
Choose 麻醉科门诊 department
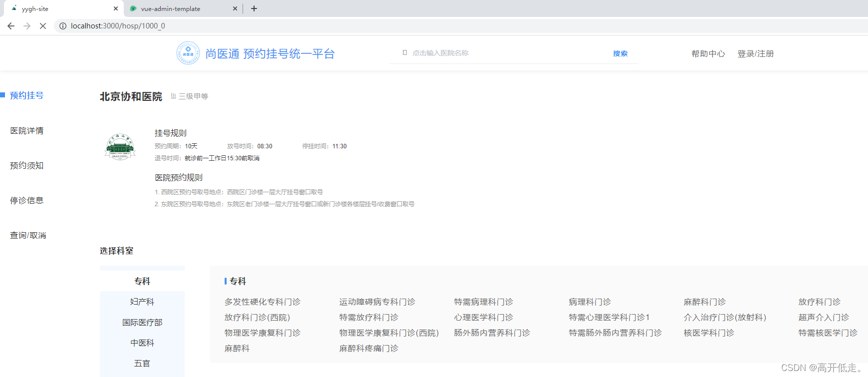point(705,302)
